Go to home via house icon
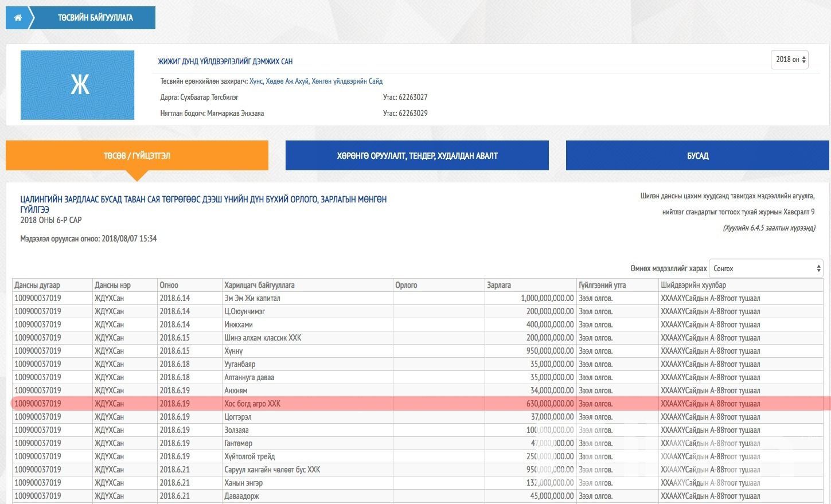The height and width of the screenshot is (504, 831). click(18, 18)
